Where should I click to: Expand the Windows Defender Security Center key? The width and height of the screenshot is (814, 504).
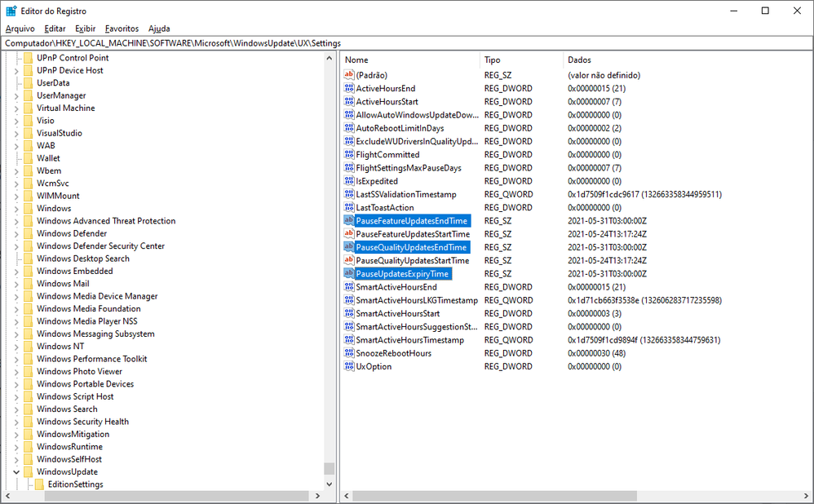(x=16, y=246)
